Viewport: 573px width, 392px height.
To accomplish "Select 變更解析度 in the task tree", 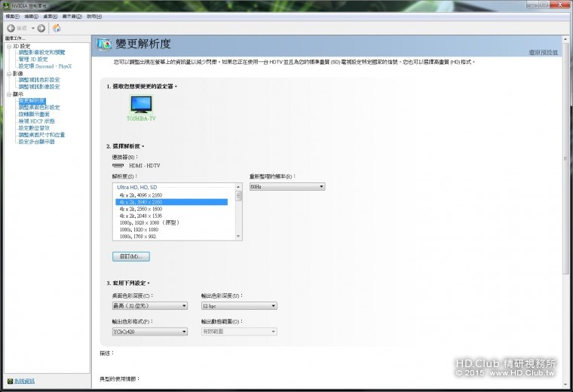I will (32, 101).
